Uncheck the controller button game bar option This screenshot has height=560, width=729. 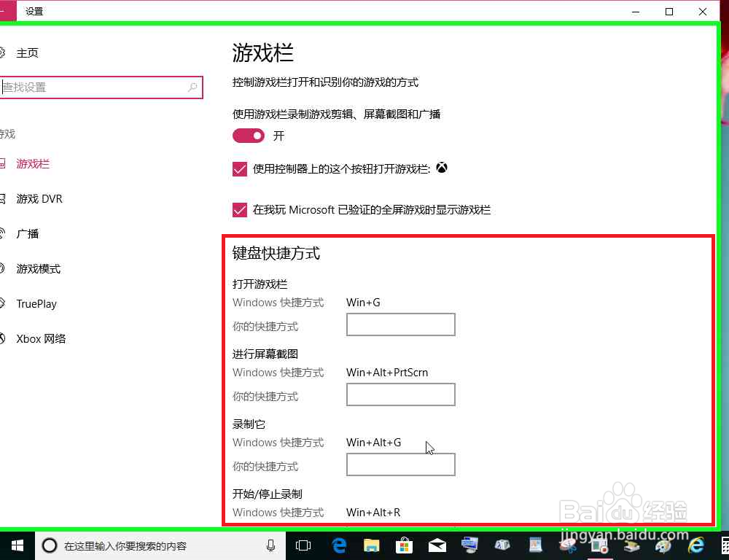[x=240, y=168]
